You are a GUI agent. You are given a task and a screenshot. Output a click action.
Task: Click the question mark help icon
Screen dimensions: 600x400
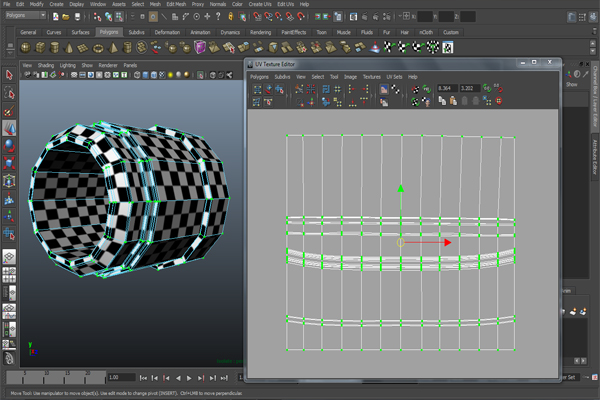218,16
